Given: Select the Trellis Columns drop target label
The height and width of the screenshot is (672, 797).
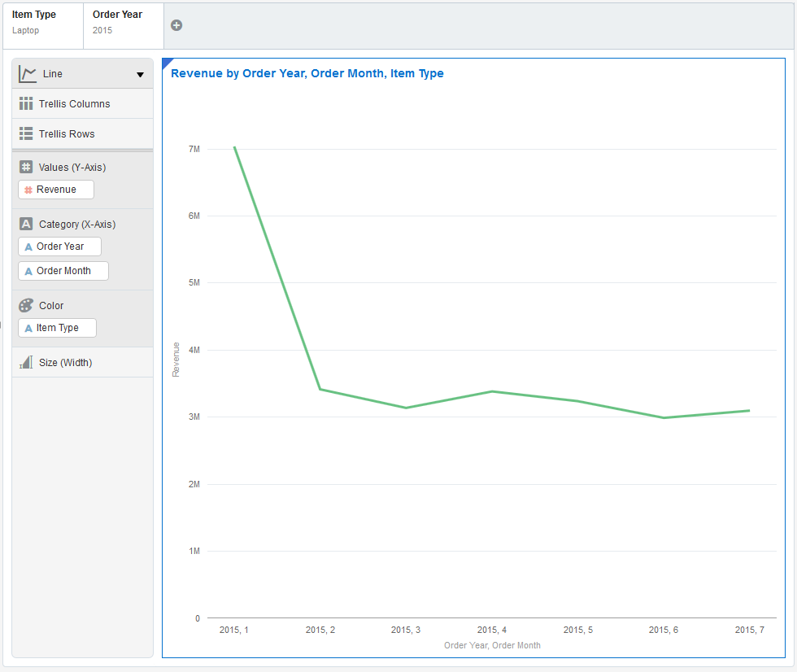Looking at the screenshot, I should tap(74, 103).
